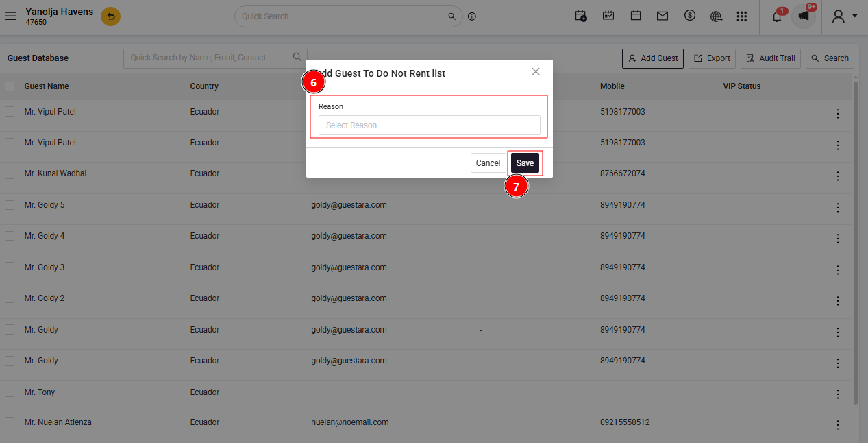Screen dimensions: 868x443
Task: Click the Country column header
Action: [204, 86]
